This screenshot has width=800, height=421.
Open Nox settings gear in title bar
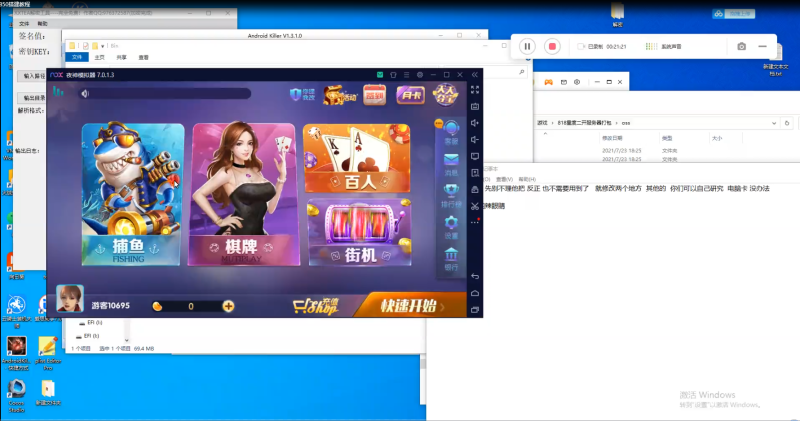[x=420, y=75]
